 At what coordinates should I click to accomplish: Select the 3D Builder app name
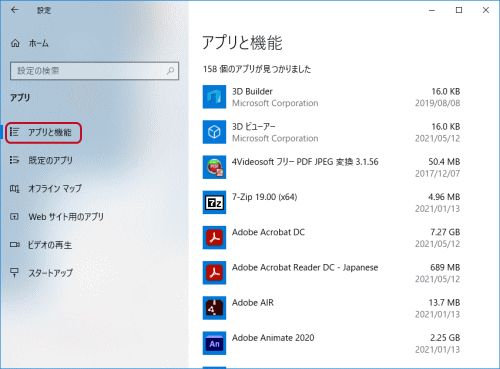(x=252, y=91)
